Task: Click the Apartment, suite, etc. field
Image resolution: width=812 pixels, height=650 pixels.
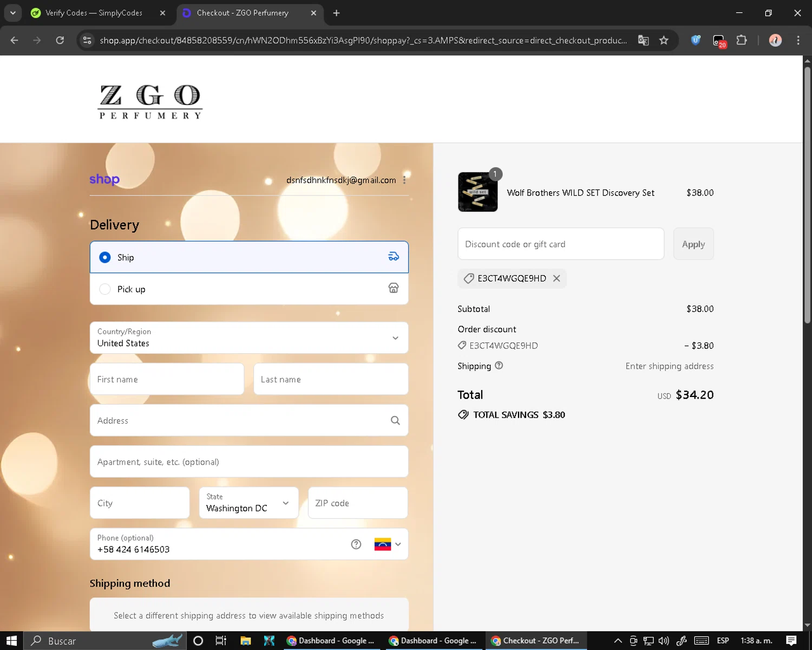Action: pos(249,461)
